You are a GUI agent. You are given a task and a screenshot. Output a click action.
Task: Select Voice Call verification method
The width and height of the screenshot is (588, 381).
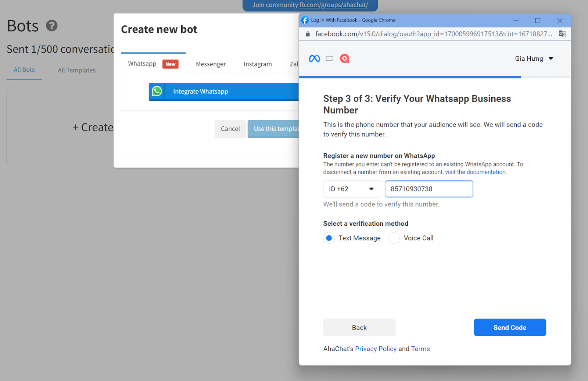click(x=394, y=238)
